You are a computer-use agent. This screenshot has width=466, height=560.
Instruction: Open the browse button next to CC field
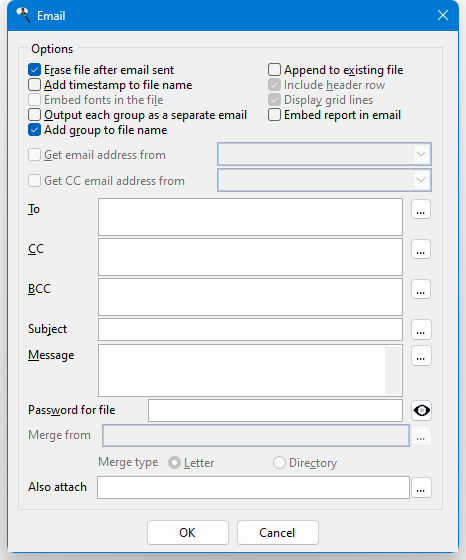click(x=421, y=249)
